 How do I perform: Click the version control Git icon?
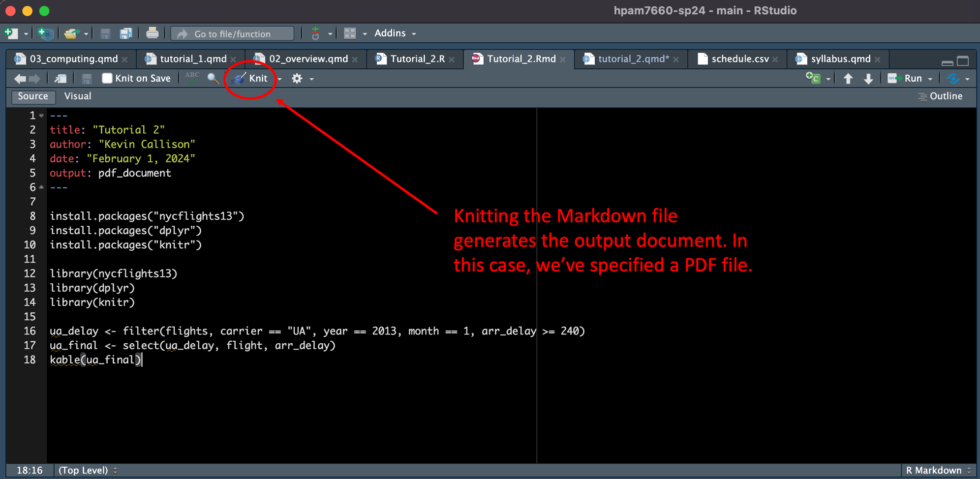(315, 33)
